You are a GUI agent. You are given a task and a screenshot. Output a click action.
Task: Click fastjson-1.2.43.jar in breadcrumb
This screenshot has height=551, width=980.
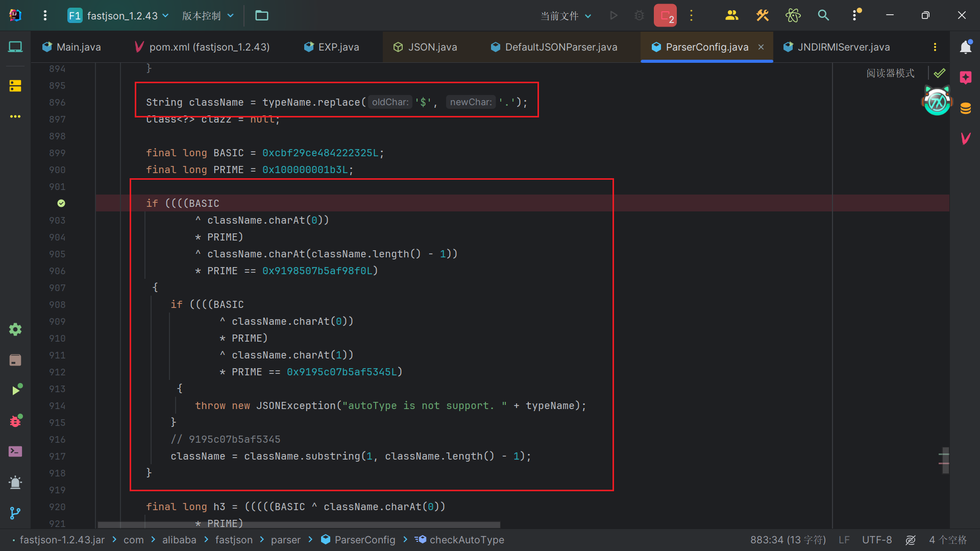point(62,540)
